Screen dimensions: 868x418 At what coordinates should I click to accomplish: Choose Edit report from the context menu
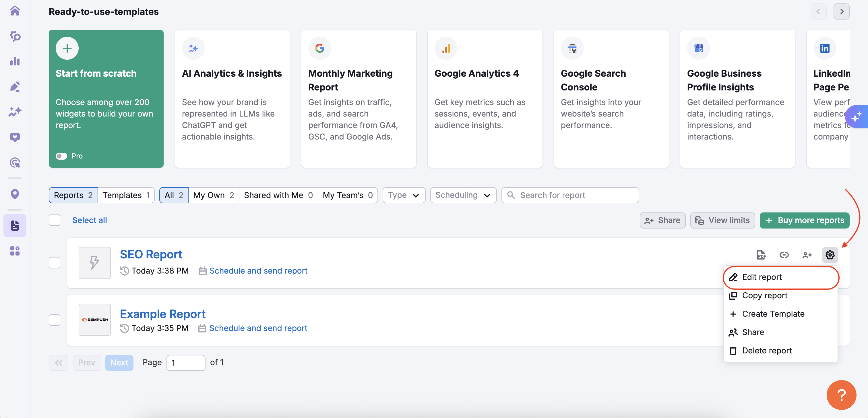(x=762, y=277)
